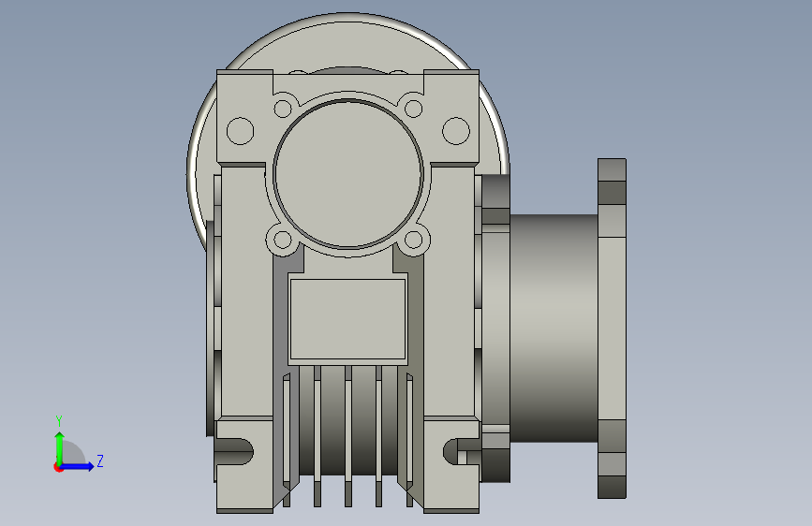Select the mounting slot in the bottom-left foot
812x526 pixels.
click(x=234, y=452)
